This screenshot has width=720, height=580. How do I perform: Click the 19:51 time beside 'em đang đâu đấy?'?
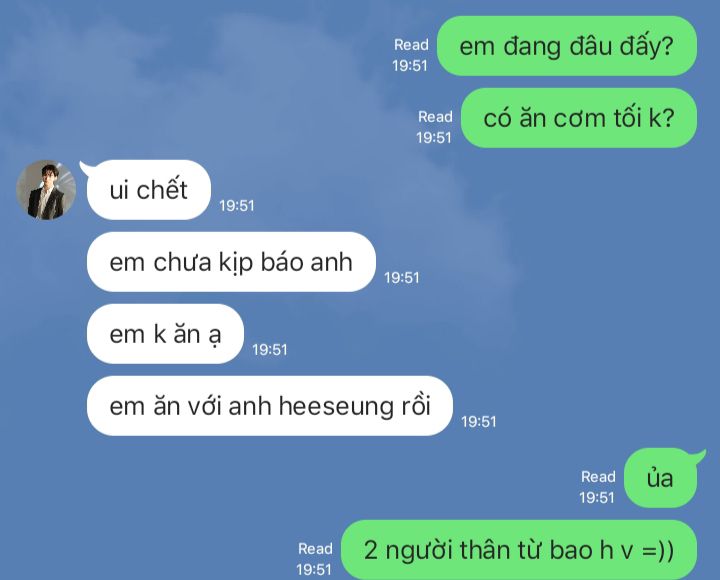click(410, 66)
